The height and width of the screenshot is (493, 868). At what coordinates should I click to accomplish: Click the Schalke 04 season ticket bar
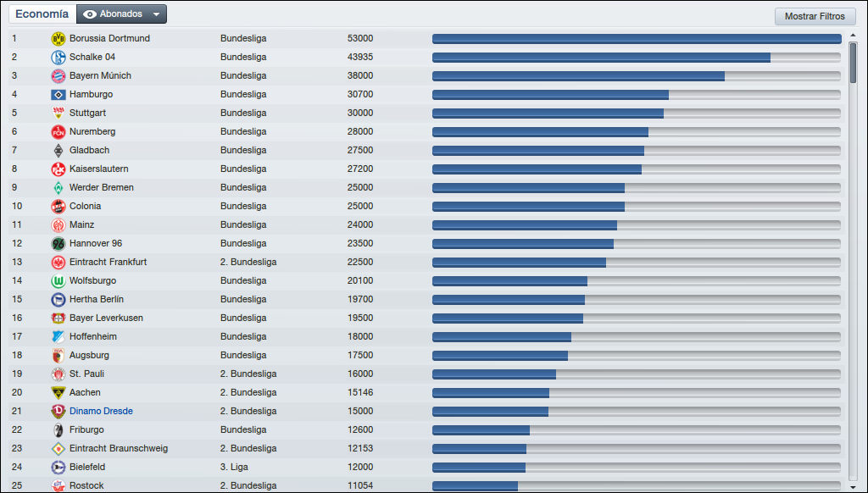coord(637,58)
